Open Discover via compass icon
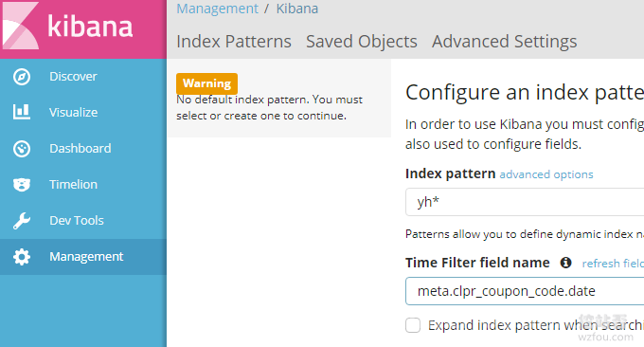 [22, 77]
